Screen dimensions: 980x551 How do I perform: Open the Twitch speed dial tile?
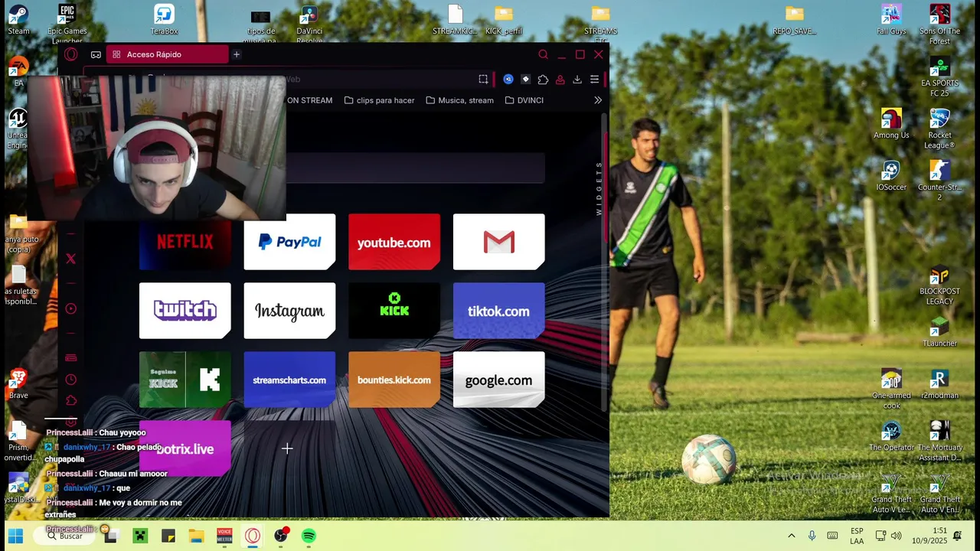(x=185, y=311)
